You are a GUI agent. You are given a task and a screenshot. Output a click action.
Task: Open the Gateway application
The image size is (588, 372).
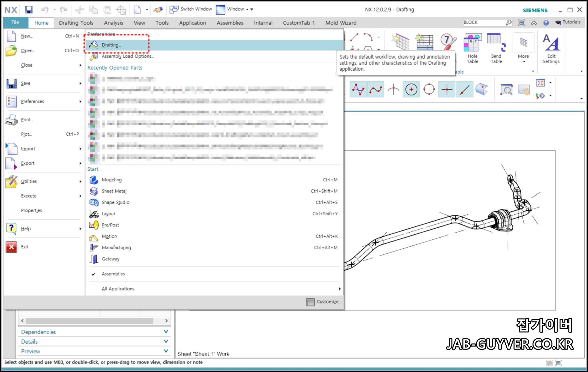(x=214, y=259)
